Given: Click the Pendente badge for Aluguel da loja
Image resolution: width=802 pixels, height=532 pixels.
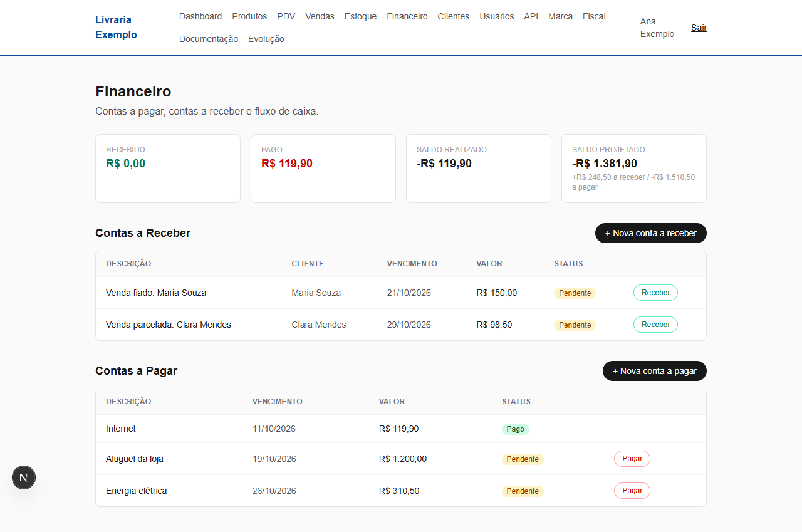Looking at the screenshot, I should (523, 459).
